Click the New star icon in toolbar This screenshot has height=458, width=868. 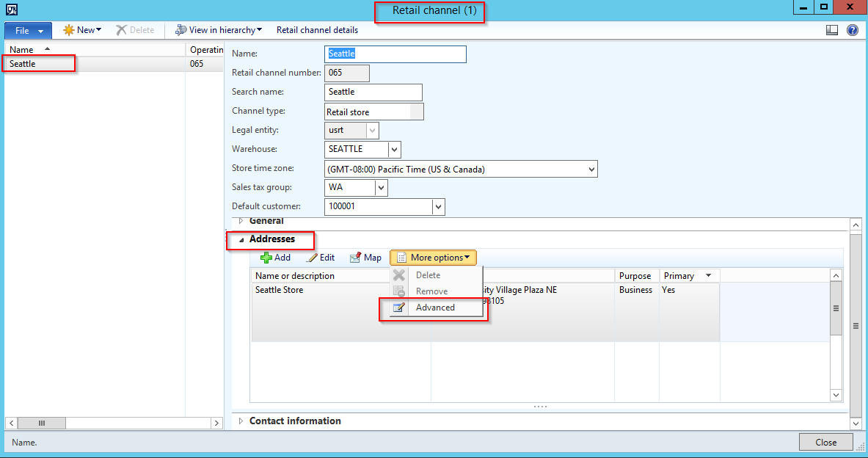69,30
